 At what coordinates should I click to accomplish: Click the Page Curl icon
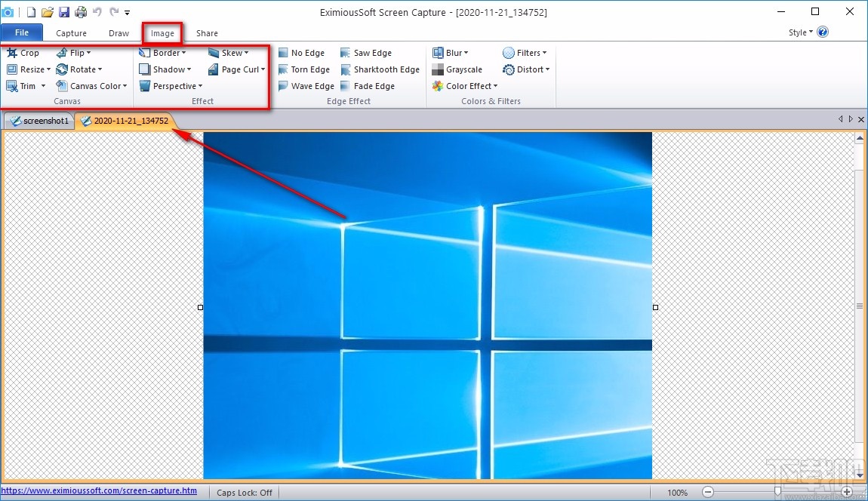213,69
